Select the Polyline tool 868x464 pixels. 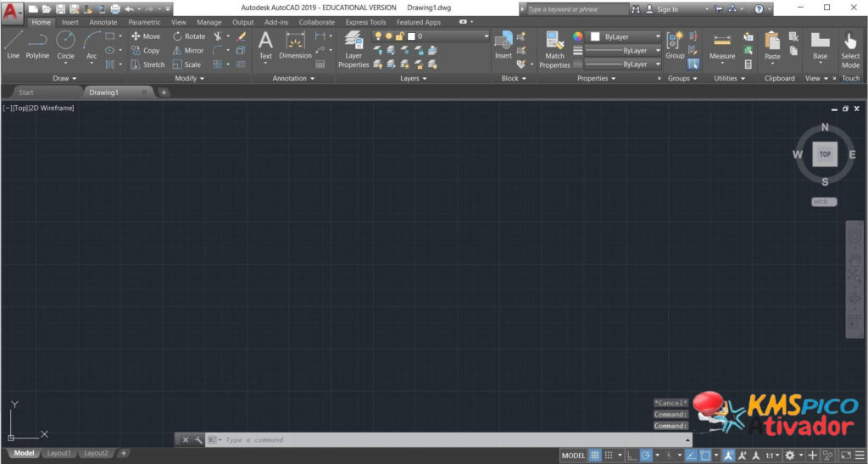click(x=37, y=45)
